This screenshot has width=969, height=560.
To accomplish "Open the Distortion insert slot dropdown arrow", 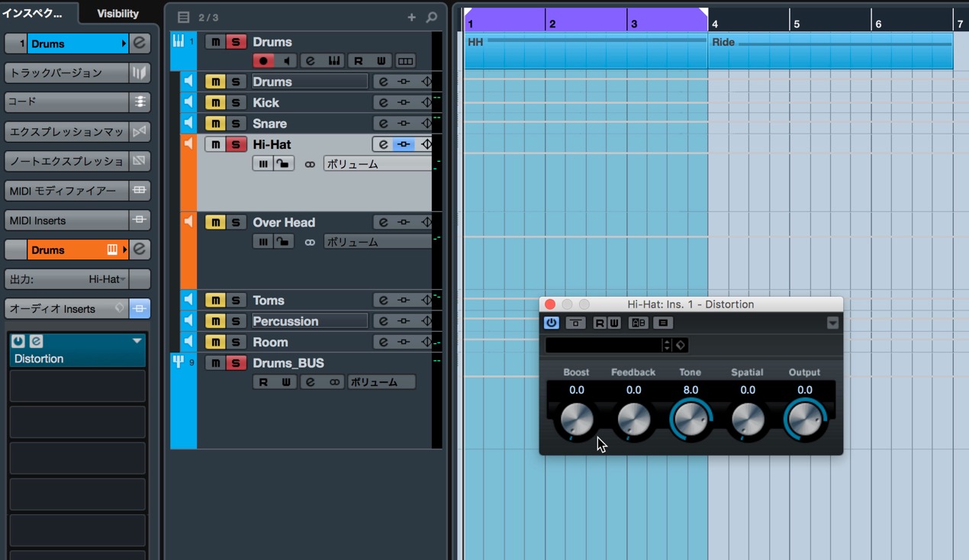I will coord(137,341).
